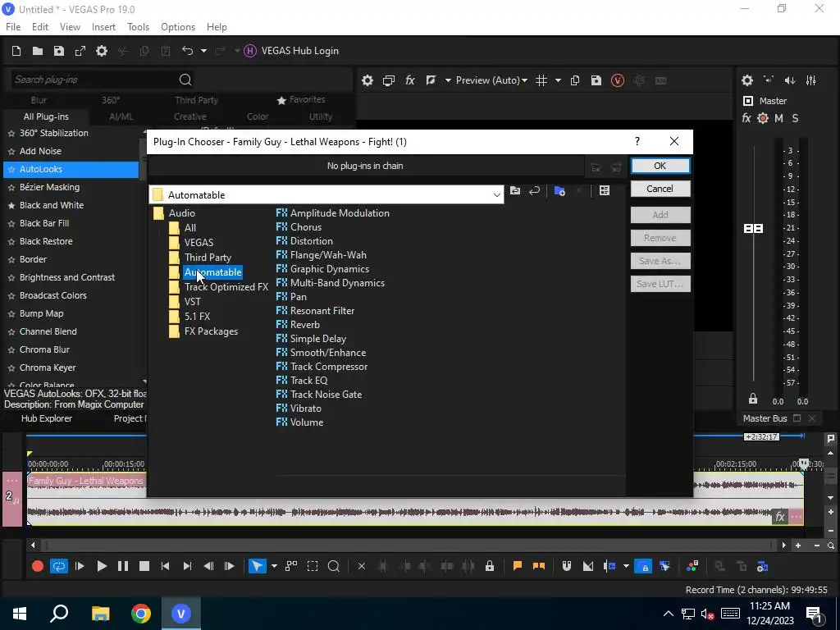Click the Record button
Viewport: 840px width, 630px height.
coord(38,566)
